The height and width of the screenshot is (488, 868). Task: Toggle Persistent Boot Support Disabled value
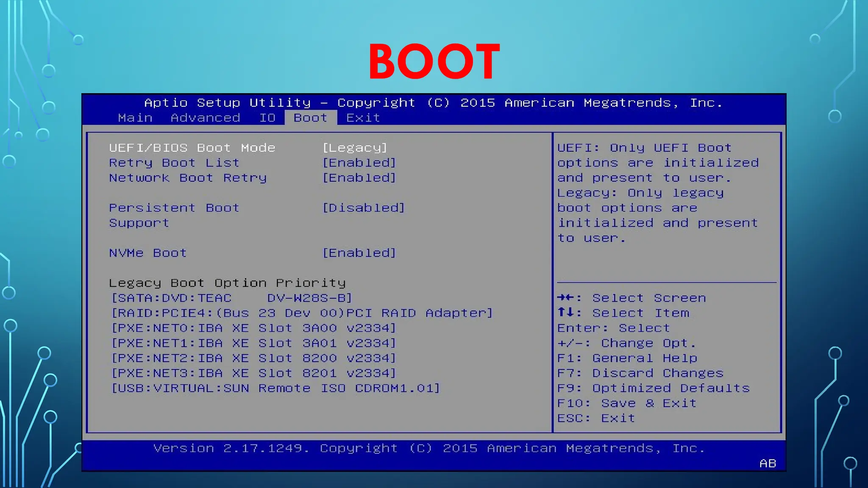[x=363, y=208]
